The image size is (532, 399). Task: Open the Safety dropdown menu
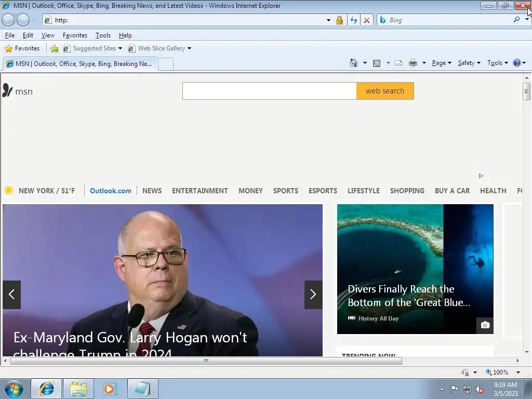pyautogui.click(x=469, y=63)
